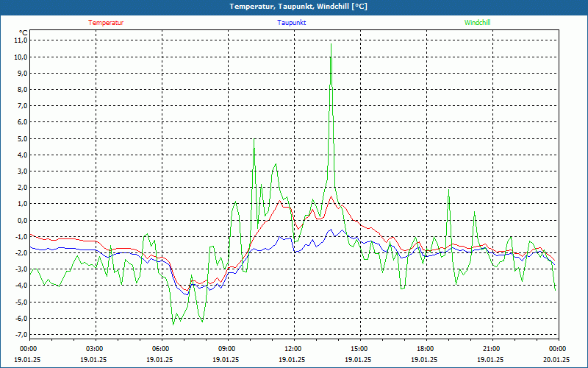Click the 3,0 positive y-axis label
The height and width of the screenshot is (368, 588).
[x=22, y=171]
